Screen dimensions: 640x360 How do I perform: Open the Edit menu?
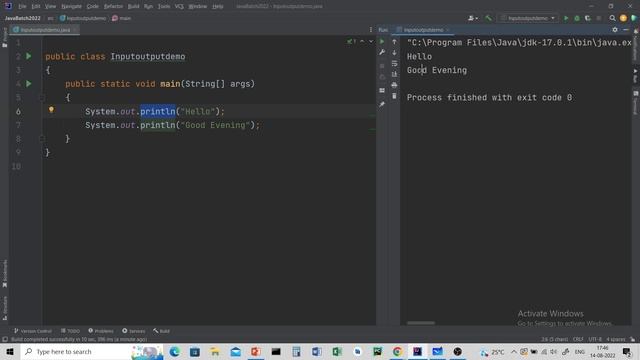click(x=36, y=7)
